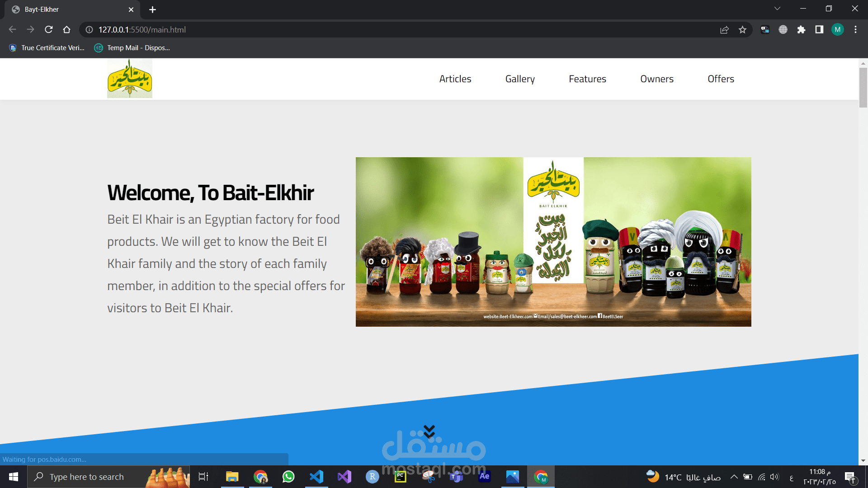The height and width of the screenshot is (488, 868).
Task: Open the clock and calendar
Action: (x=819, y=477)
